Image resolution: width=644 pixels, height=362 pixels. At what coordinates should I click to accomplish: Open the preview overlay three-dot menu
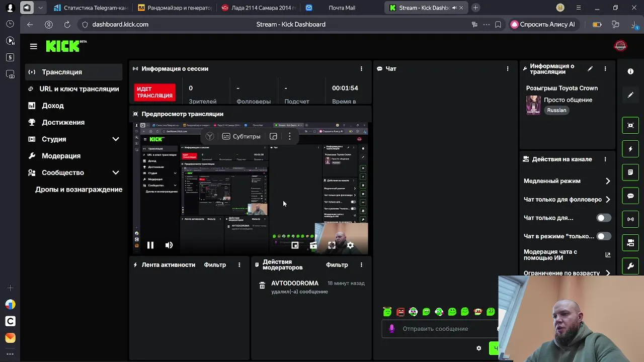point(289,136)
